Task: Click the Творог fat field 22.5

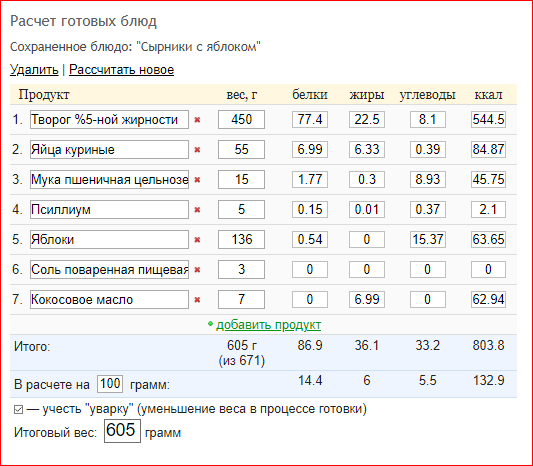Action: coord(367,120)
